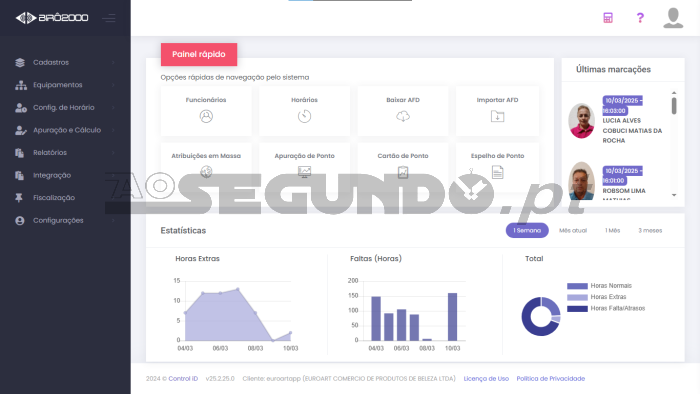Open the user profile avatar icon
The width and height of the screenshot is (700, 394).
673,18
